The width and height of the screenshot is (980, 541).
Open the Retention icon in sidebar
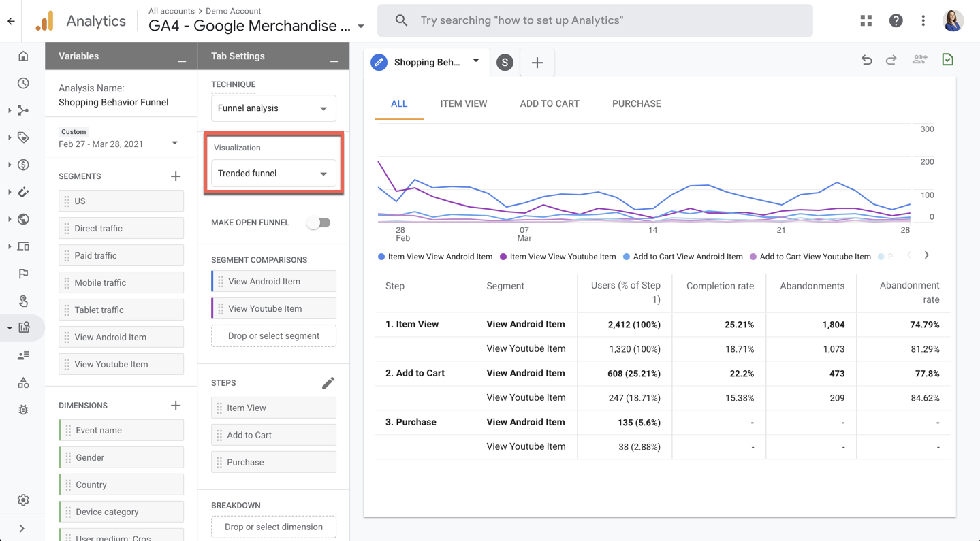pyautogui.click(x=23, y=192)
